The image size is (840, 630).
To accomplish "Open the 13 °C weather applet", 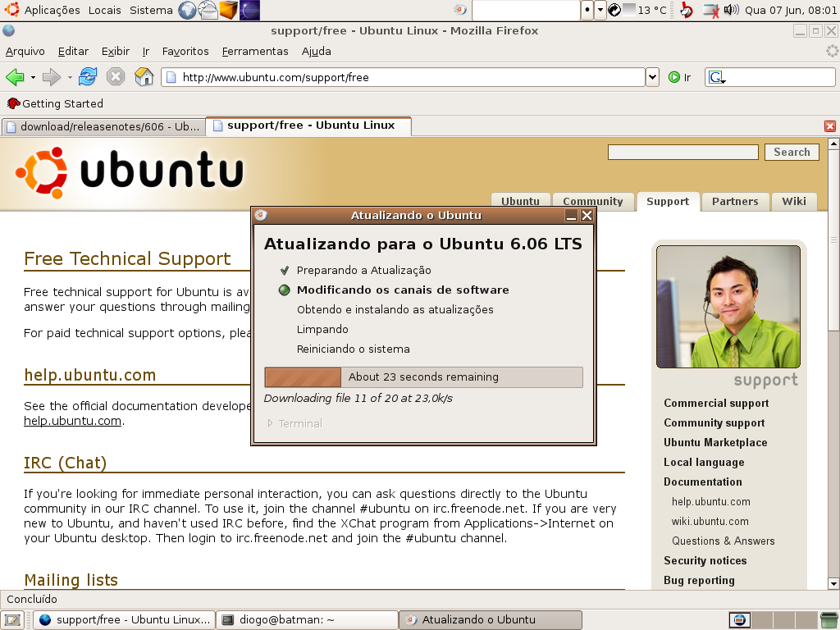I will click(x=645, y=10).
